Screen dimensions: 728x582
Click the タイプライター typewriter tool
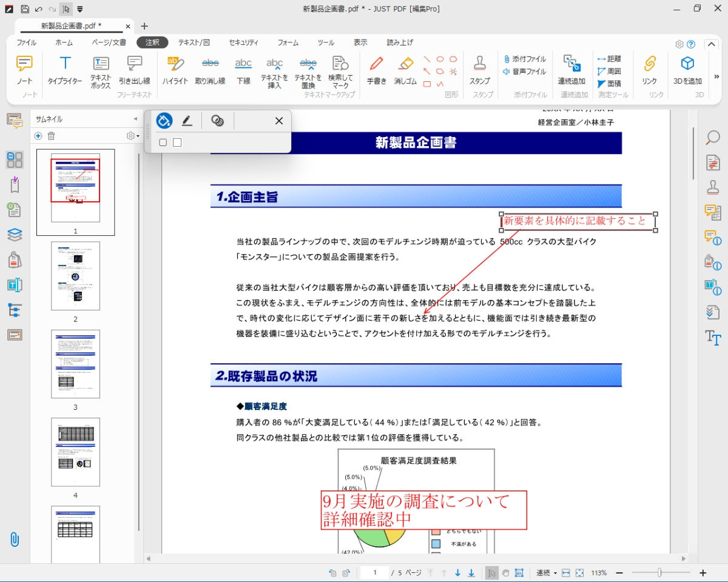click(65, 70)
